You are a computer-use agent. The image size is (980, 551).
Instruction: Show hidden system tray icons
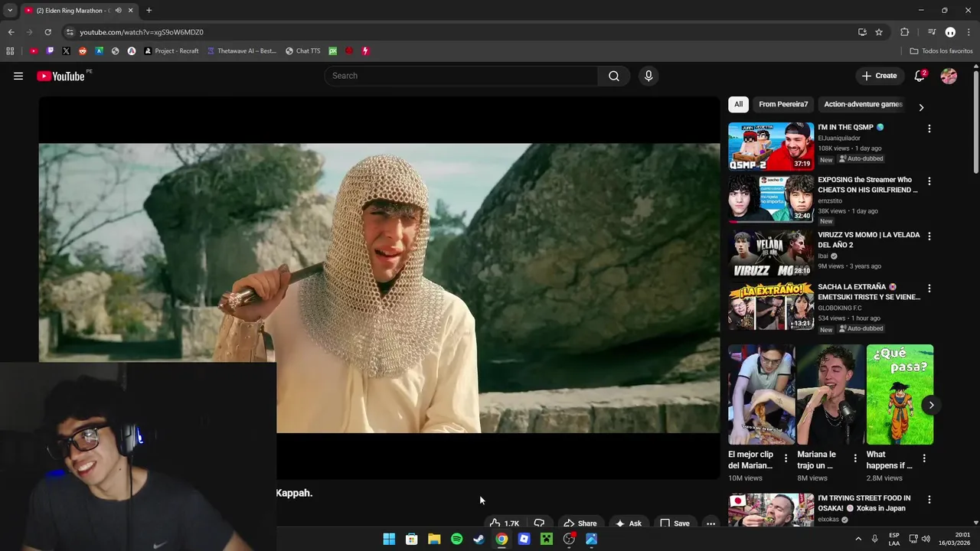(x=857, y=539)
